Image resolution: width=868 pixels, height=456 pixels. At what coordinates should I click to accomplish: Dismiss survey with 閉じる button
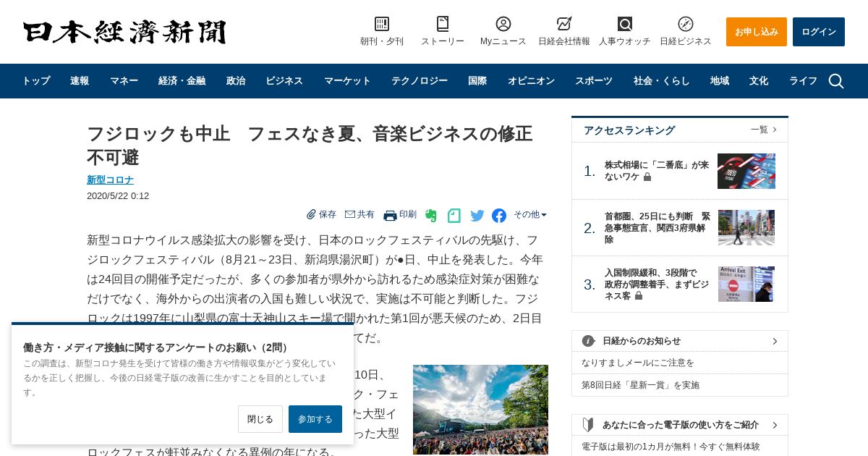(x=260, y=419)
